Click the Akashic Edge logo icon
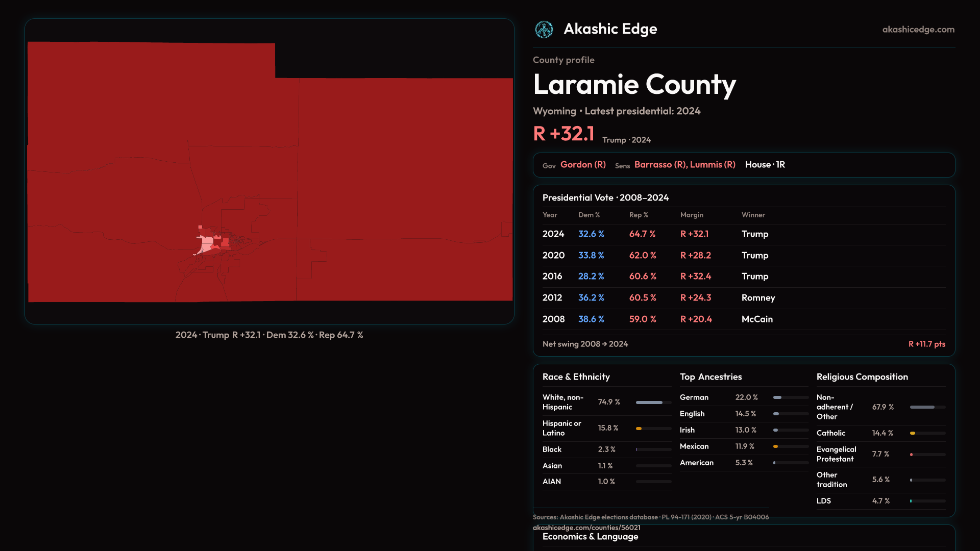The image size is (980, 551). click(544, 30)
